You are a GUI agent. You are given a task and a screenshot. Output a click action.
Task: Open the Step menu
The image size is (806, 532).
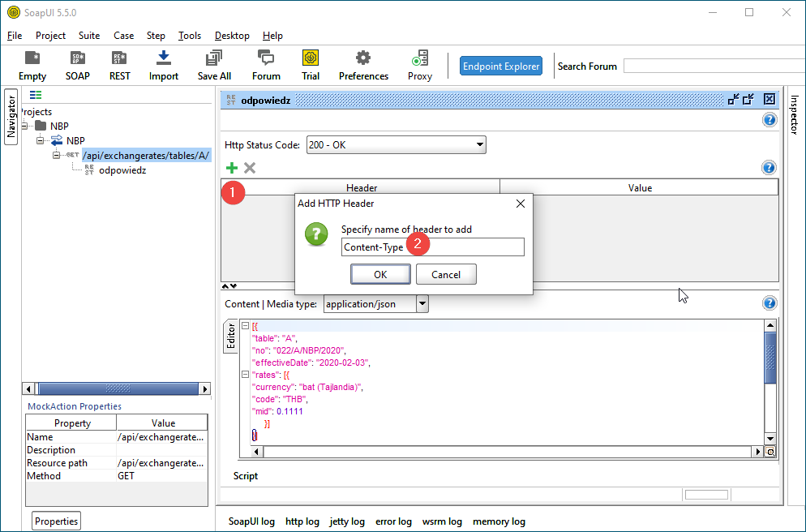click(x=156, y=36)
